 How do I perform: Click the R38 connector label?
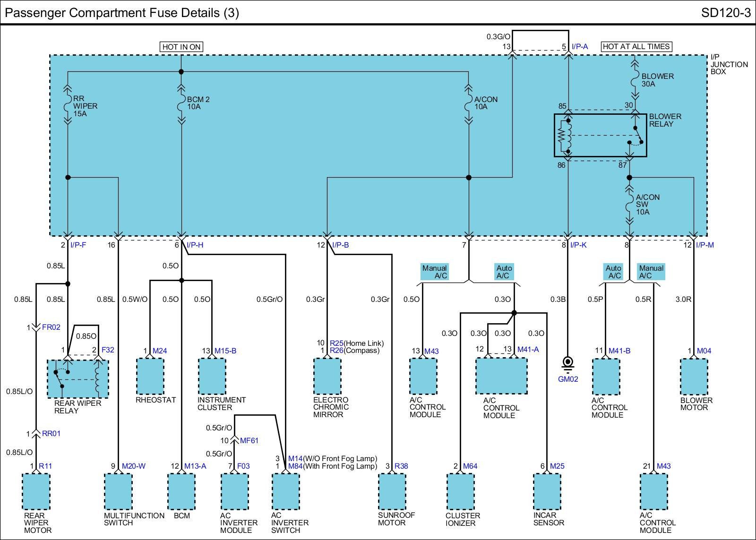(x=401, y=466)
